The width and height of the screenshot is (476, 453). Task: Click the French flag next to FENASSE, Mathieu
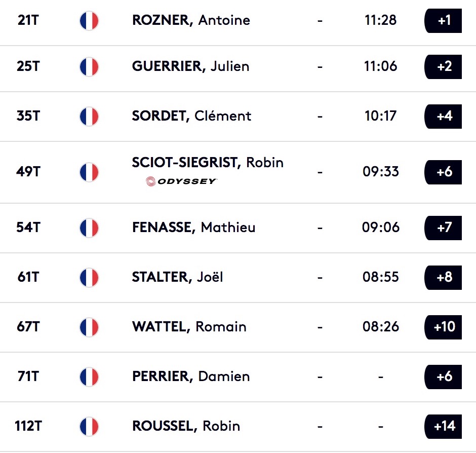coord(89,228)
